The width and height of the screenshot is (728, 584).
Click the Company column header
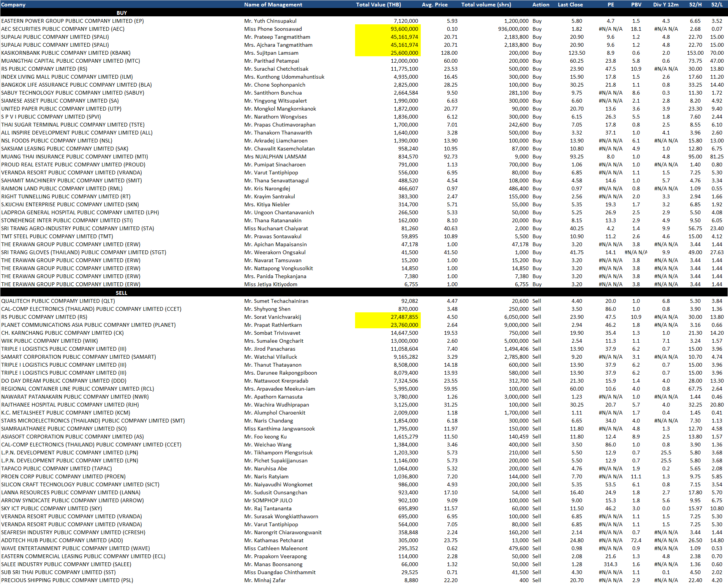point(13,5)
